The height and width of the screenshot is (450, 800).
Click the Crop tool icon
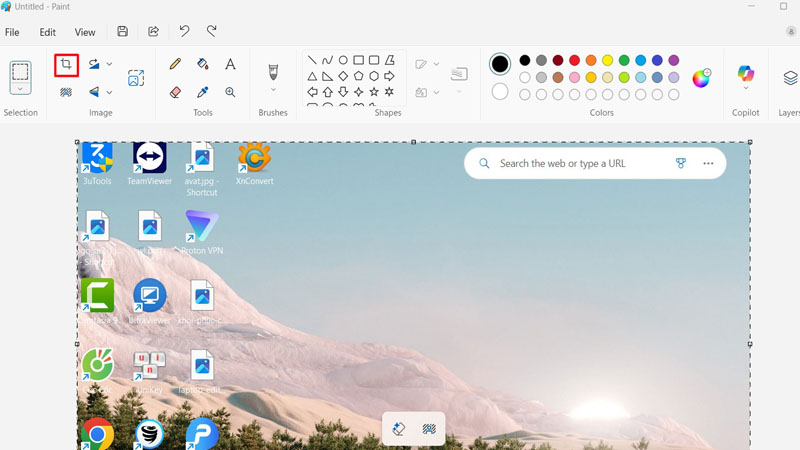pyautogui.click(x=66, y=65)
